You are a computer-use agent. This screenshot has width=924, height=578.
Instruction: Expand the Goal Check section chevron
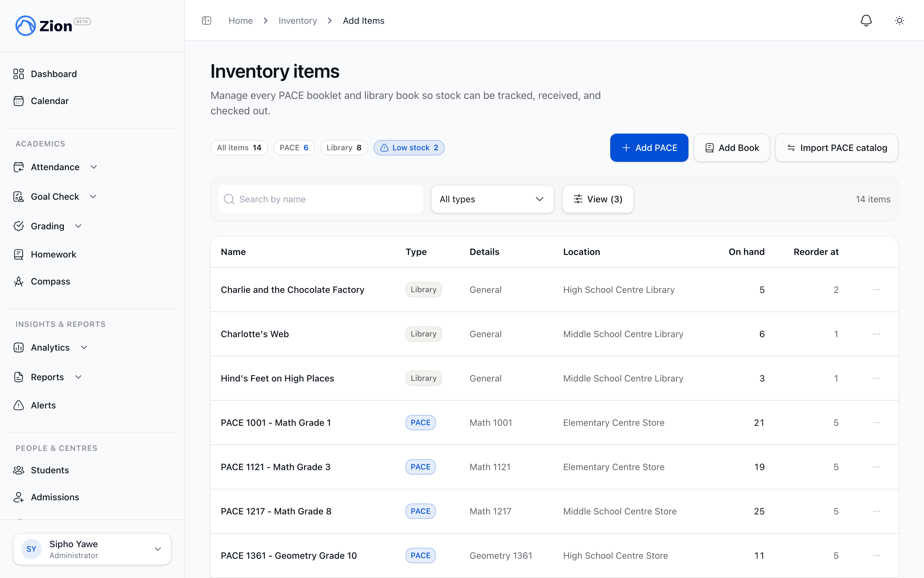[93, 197]
